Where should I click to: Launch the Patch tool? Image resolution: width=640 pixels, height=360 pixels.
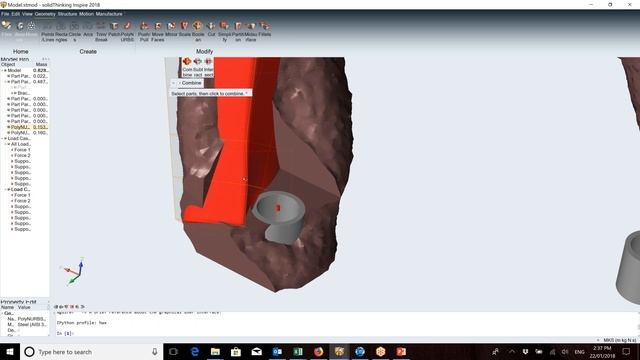[114, 29]
